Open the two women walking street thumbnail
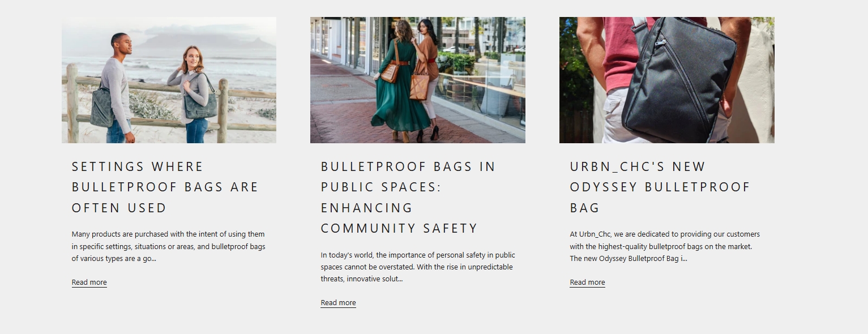Viewport: 868px width, 334px height. (x=418, y=80)
